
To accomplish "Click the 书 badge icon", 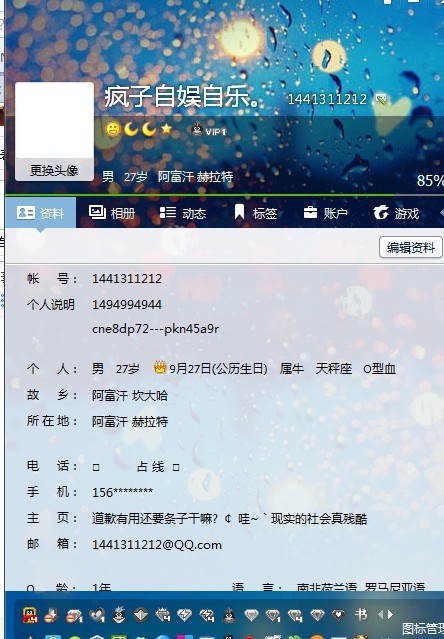I will point(360,614).
